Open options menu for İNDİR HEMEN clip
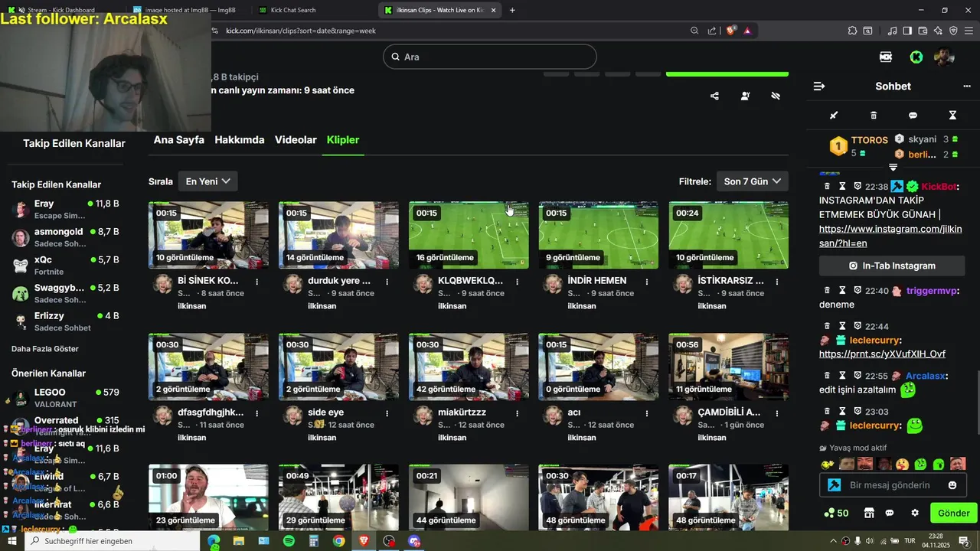980x551 pixels. (x=648, y=282)
